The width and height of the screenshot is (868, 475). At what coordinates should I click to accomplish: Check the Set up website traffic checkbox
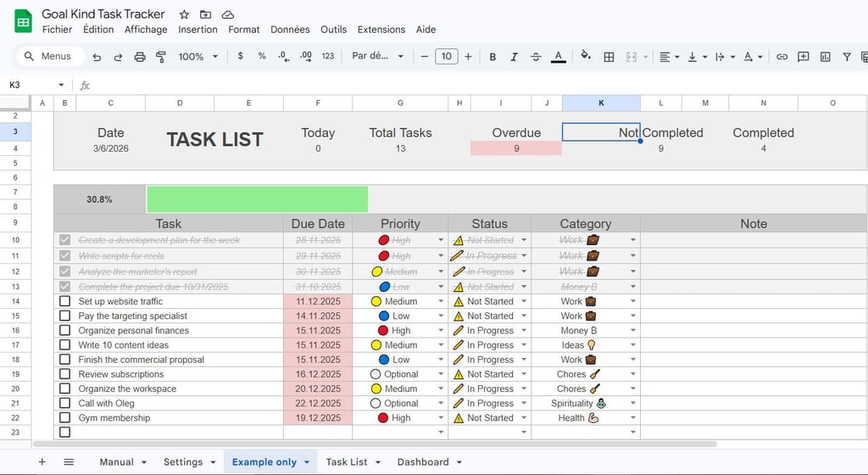coord(64,301)
